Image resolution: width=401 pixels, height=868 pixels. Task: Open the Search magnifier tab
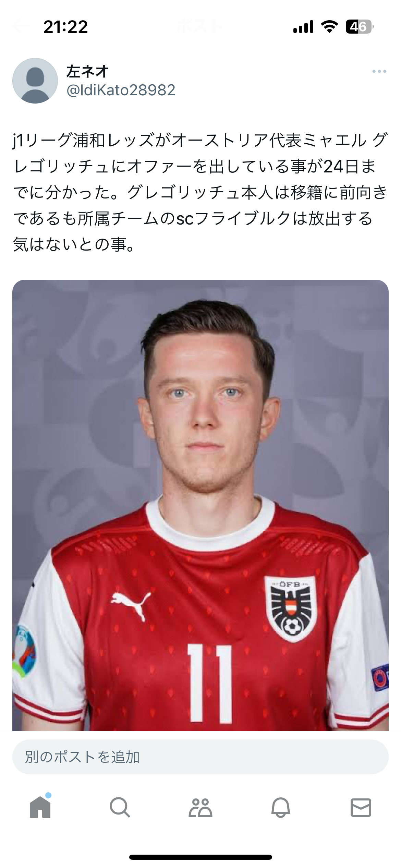(120, 807)
